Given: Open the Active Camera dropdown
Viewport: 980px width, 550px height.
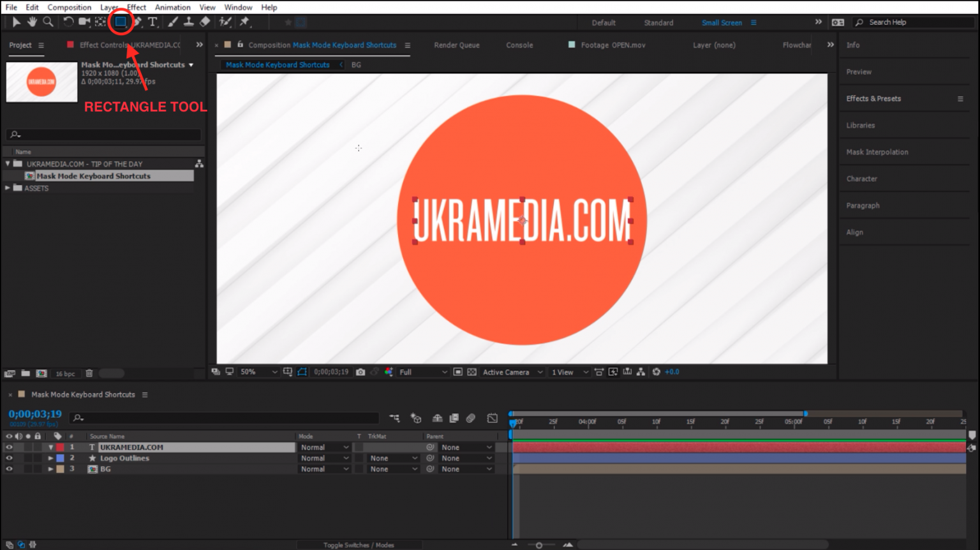Looking at the screenshot, I should coord(512,372).
